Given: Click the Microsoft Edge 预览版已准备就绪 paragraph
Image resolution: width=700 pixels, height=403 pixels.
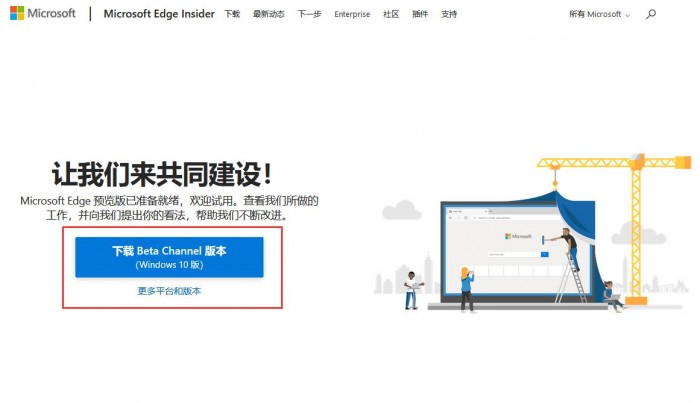Looking at the screenshot, I should (x=169, y=208).
